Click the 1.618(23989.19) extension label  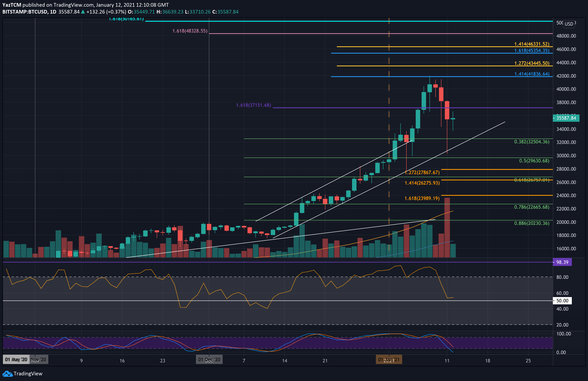click(x=422, y=198)
